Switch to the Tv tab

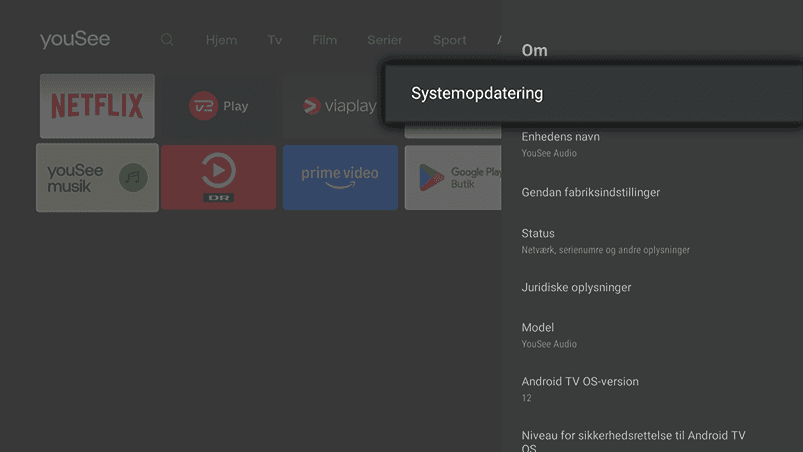pos(275,40)
